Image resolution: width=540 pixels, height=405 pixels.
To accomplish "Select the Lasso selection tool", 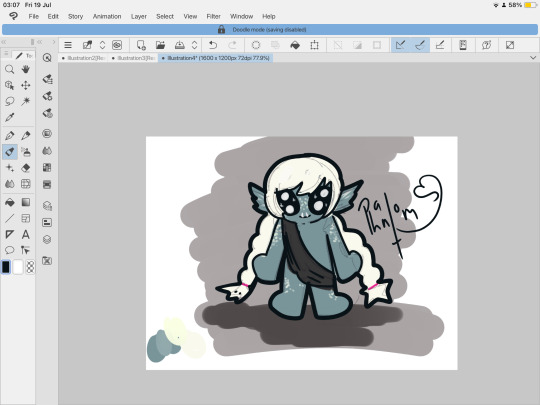I will [10, 101].
